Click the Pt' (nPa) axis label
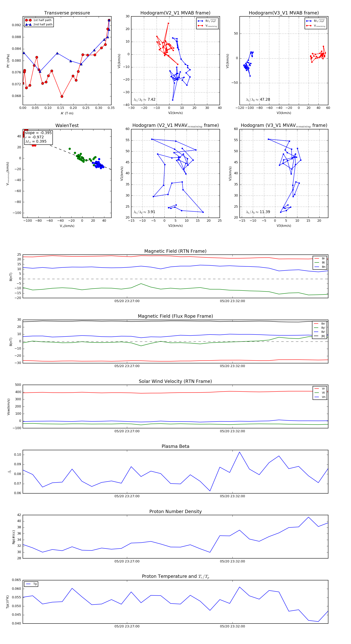Viewport: 351px width, 644px height. click(8, 61)
